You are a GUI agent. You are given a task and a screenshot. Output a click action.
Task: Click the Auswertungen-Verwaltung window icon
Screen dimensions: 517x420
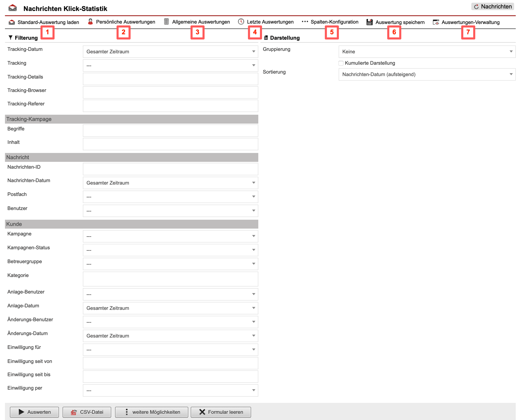pos(436,22)
